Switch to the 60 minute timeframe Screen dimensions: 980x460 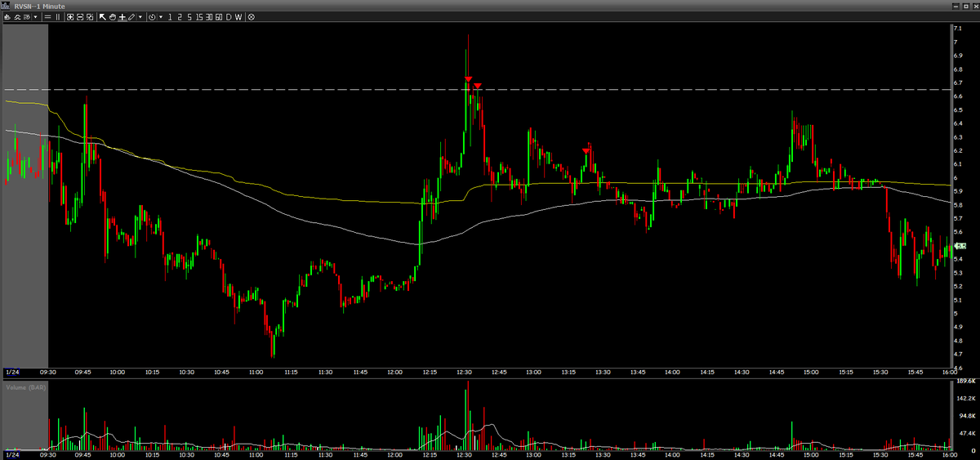(x=219, y=16)
